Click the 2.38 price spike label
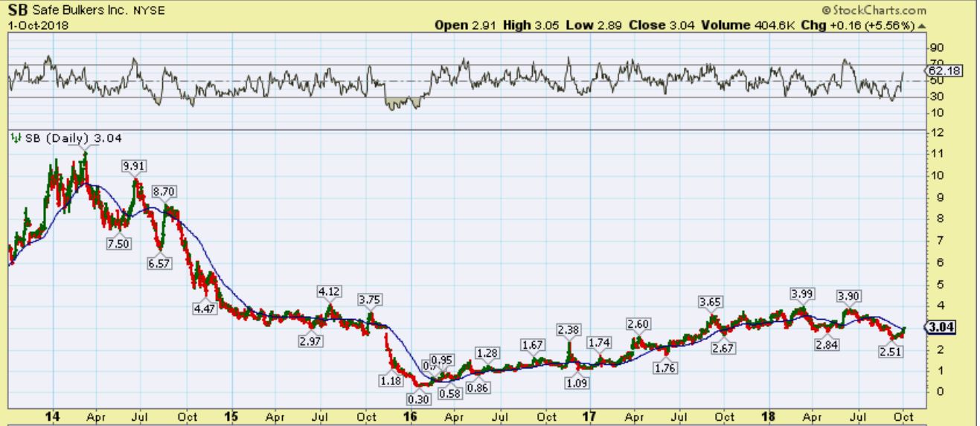Viewport: 980px width, 426px height. 569,329
